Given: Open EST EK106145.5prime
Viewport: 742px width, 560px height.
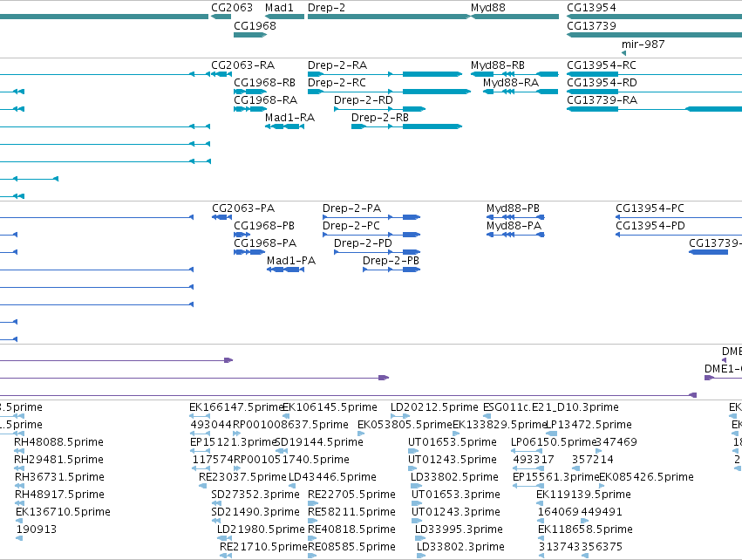Looking at the screenshot, I should [330, 407].
